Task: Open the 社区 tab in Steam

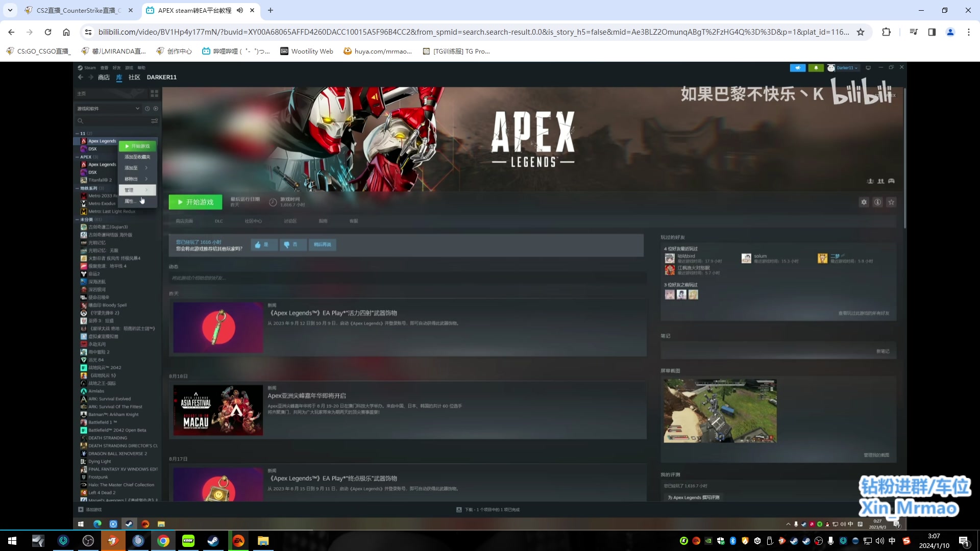Action: 134,78
